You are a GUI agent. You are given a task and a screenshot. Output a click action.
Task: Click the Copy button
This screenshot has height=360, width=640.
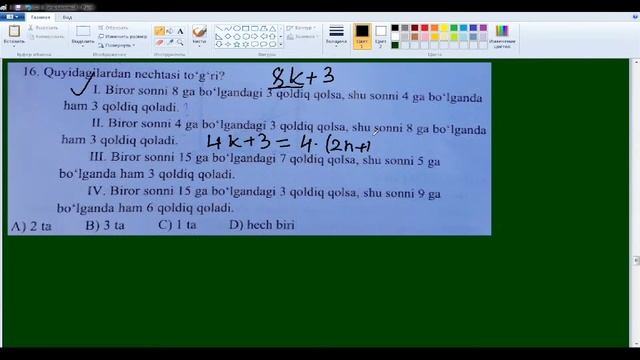tap(46, 37)
